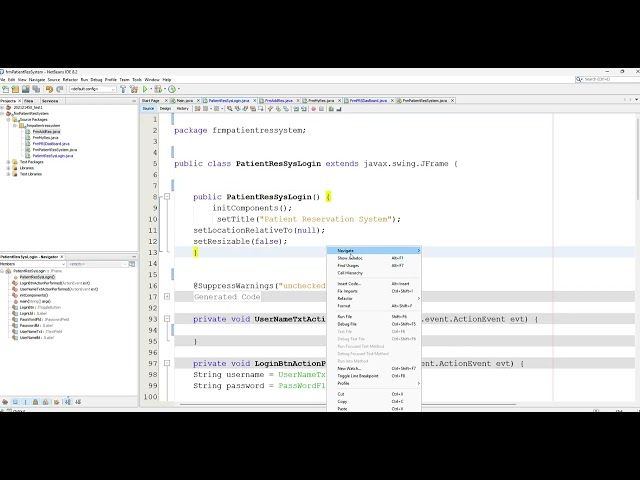This screenshot has width=640, height=480.
Task: Click the Save All toolbar icon
Action: 36,89
